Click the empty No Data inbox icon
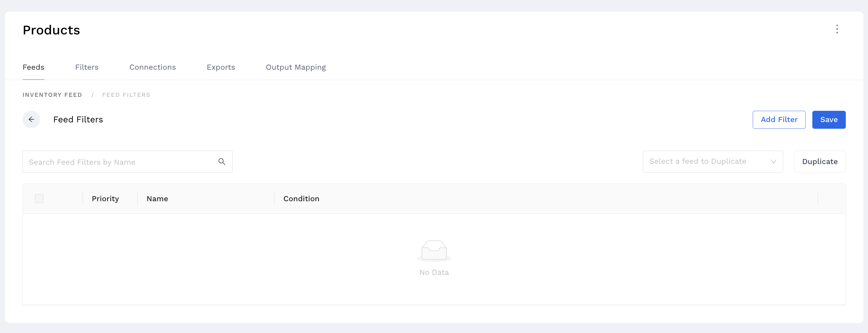 (x=434, y=250)
